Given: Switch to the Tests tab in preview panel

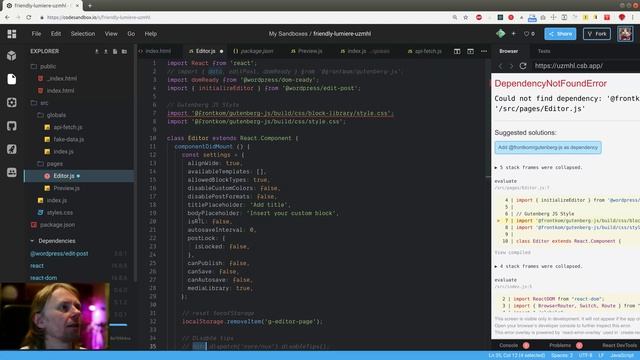Looking at the screenshot, I should coord(544,51).
